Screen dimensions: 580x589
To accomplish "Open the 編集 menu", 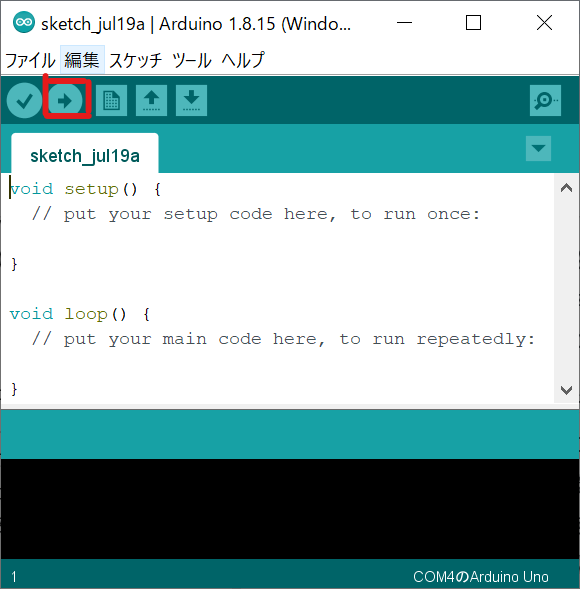I will pyautogui.click(x=82, y=60).
